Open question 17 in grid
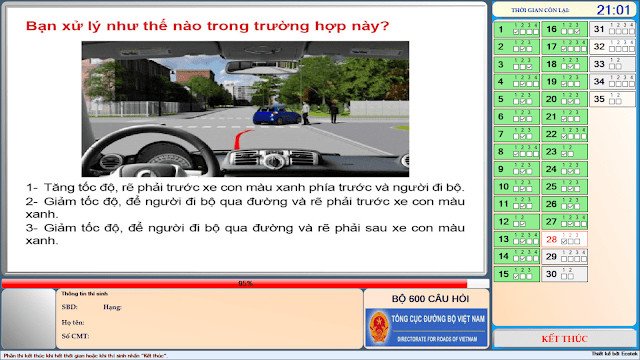 coord(564,47)
